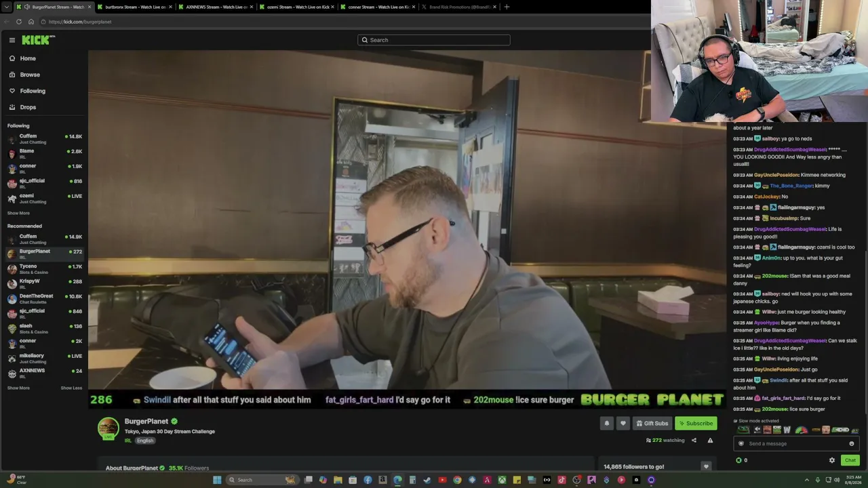Open slaeh channel in Recommended list
The image size is (868, 488).
[x=44, y=329]
